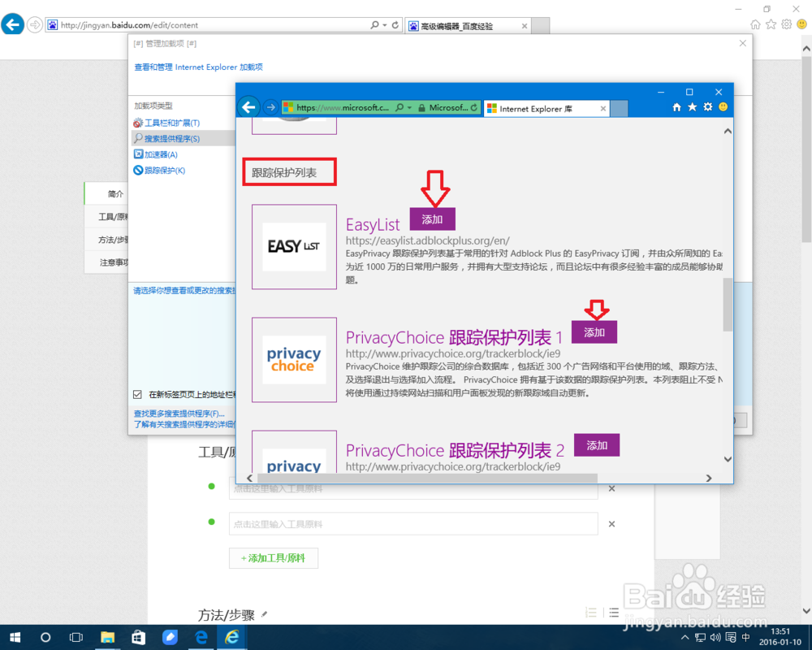Click down arrow of gallery page scrollbar
This screenshot has width=812, height=650.
(x=728, y=459)
